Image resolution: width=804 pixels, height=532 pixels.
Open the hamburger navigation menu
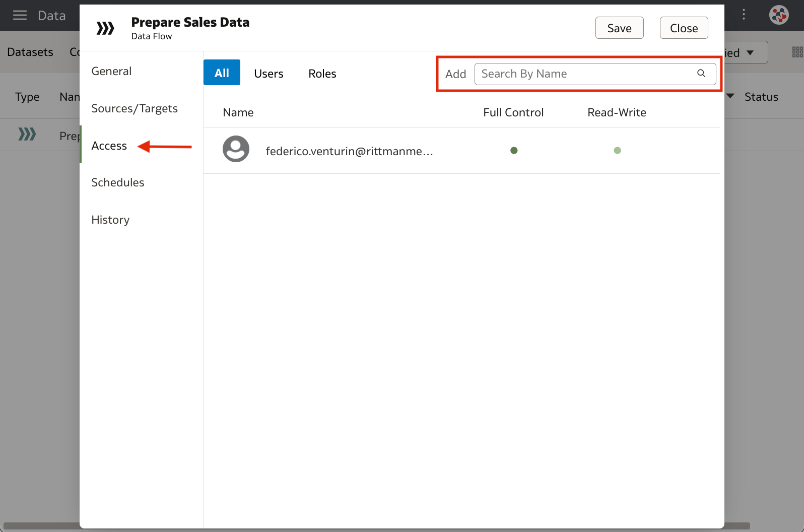click(x=20, y=15)
